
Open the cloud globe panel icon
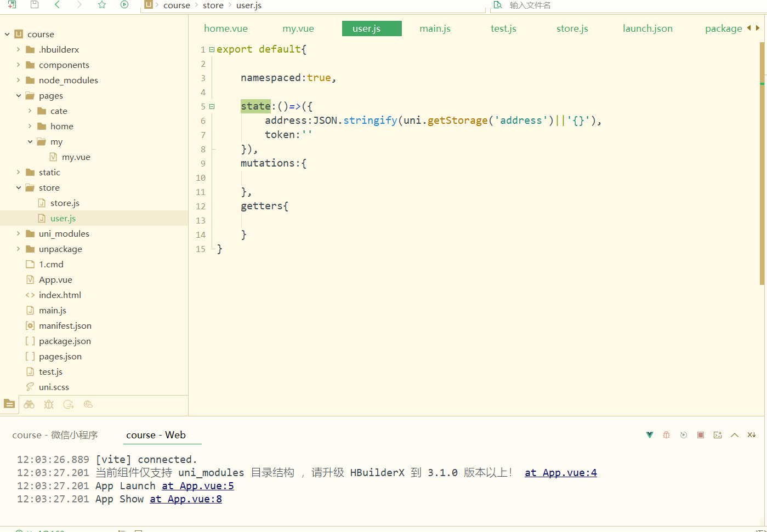88,404
